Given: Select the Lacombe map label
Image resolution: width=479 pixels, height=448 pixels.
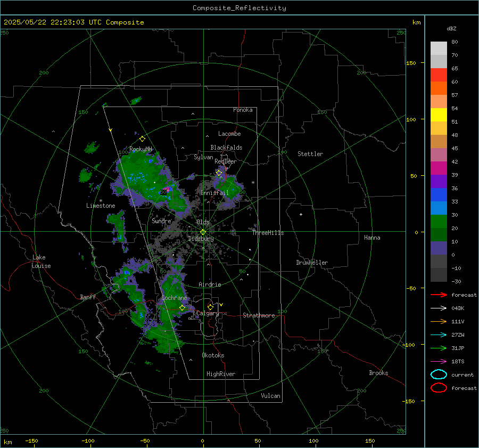Looking at the screenshot, I should [229, 134].
